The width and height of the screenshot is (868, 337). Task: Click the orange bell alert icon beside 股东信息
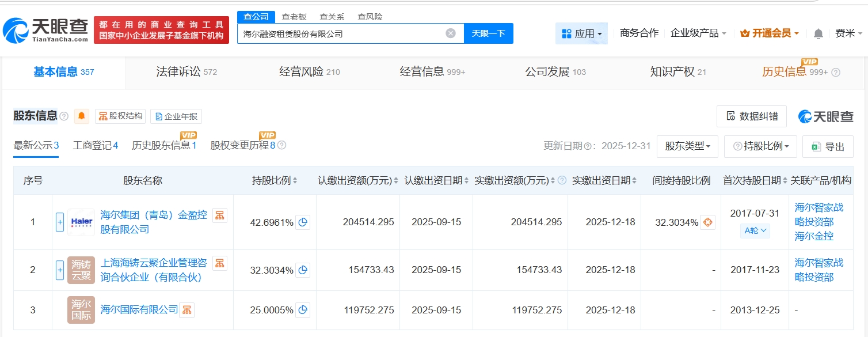pyautogui.click(x=82, y=116)
